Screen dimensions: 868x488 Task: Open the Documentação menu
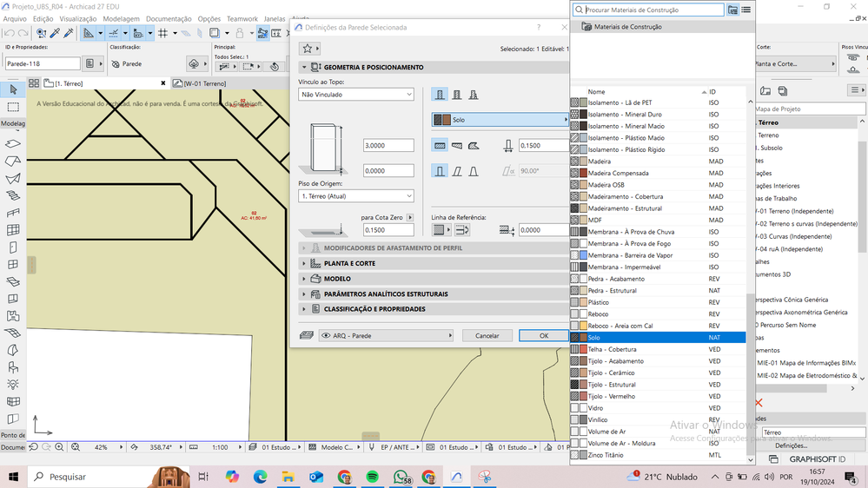tap(169, 19)
